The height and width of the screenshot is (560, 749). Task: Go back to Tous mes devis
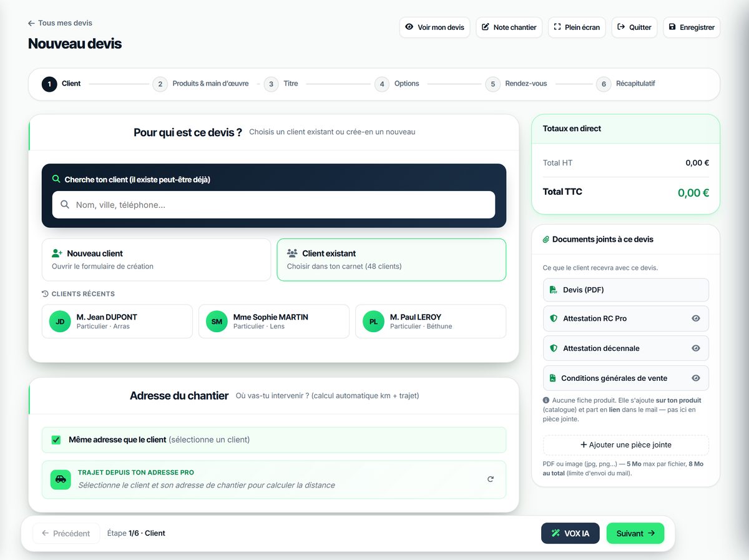click(60, 23)
